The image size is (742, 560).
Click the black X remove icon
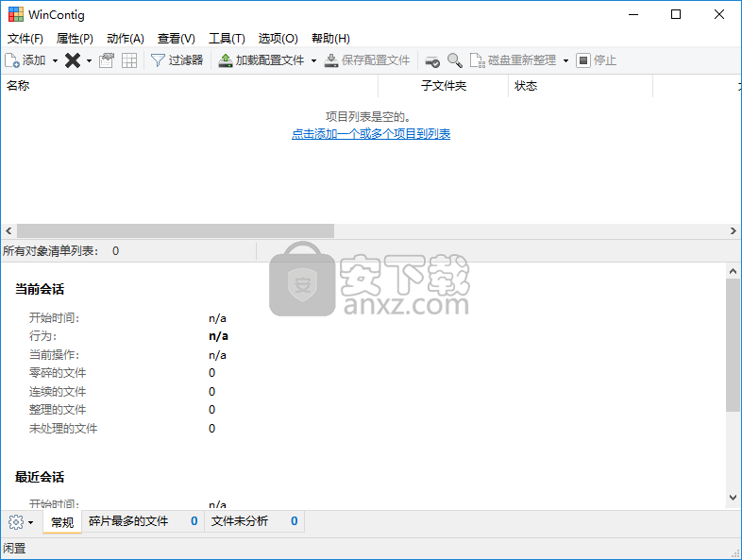[73, 60]
